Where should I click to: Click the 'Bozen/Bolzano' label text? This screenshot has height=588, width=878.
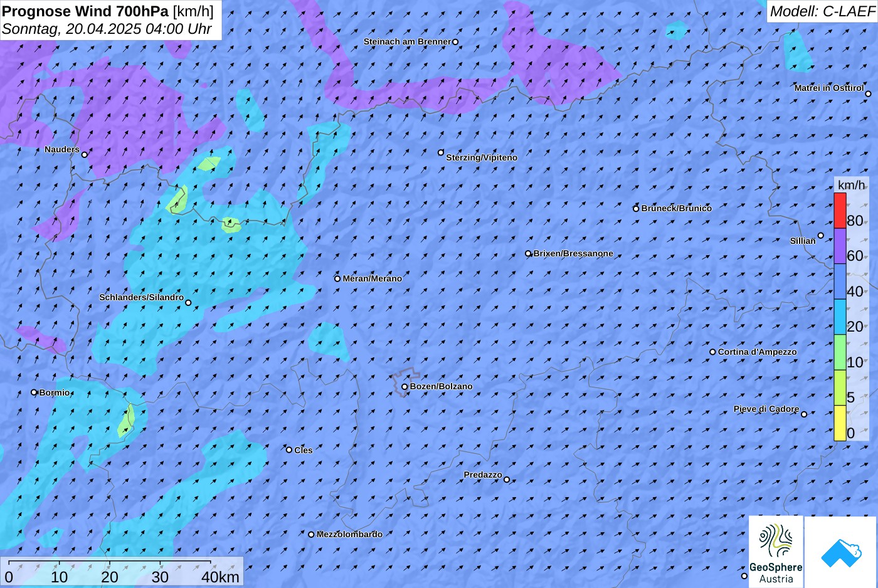point(442,386)
